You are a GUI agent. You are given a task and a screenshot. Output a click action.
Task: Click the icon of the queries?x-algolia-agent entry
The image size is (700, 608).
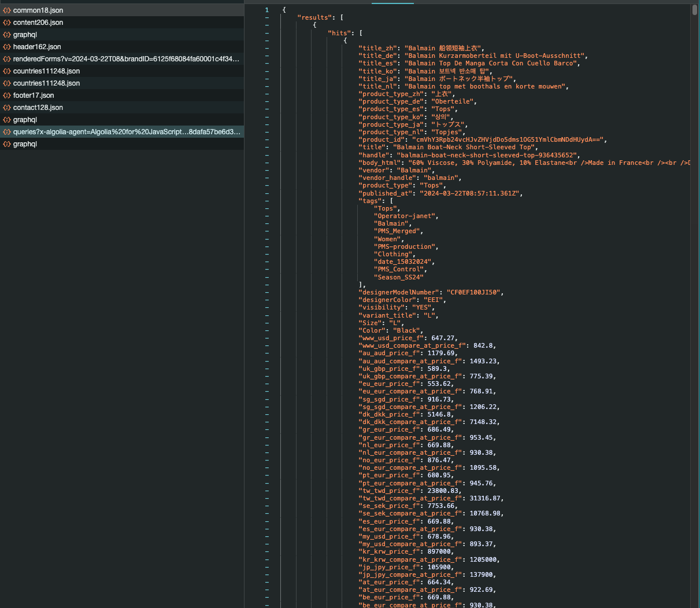[x=7, y=132]
